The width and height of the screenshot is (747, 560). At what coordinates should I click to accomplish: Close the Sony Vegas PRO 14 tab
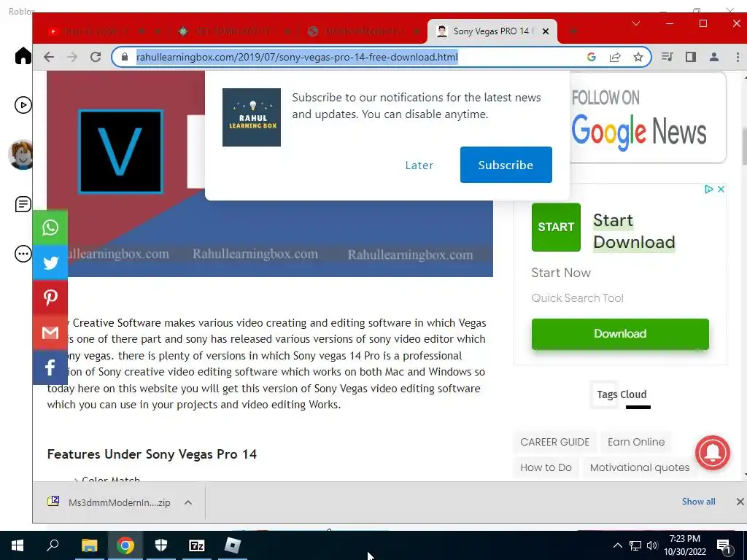546,31
